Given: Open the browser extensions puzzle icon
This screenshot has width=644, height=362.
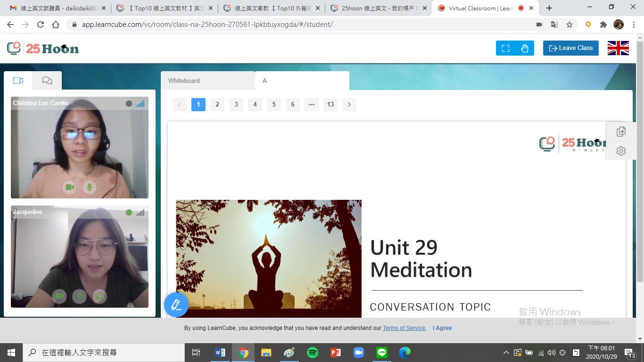Looking at the screenshot, I should [x=603, y=25].
